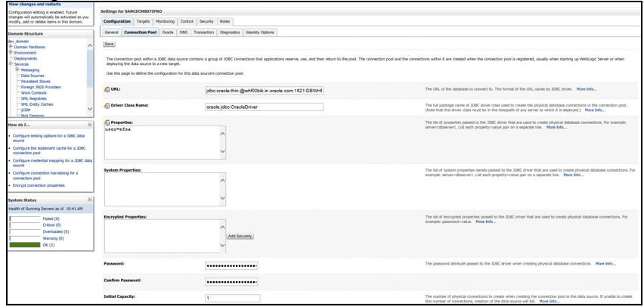Select Deployments in Domain Structure
Screen dimensions: 644x307
click(26, 58)
